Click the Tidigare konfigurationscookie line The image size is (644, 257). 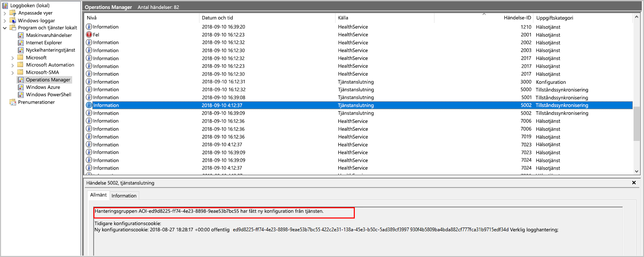(x=128, y=223)
